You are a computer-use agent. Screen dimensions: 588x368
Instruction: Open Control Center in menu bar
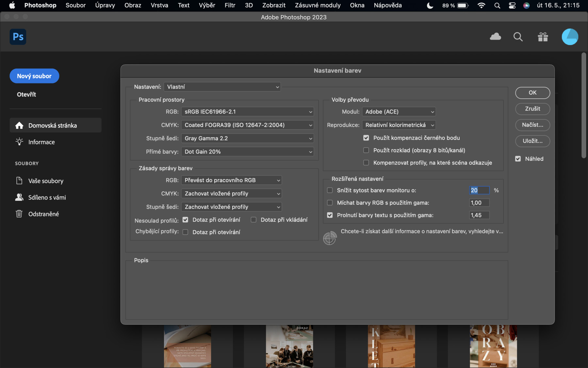(512, 5)
